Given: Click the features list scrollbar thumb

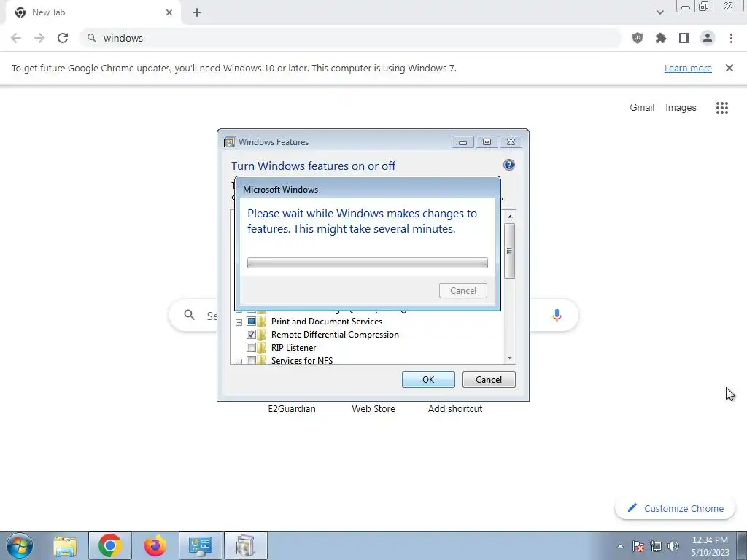Looking at the screenshot, I should 509,251.
